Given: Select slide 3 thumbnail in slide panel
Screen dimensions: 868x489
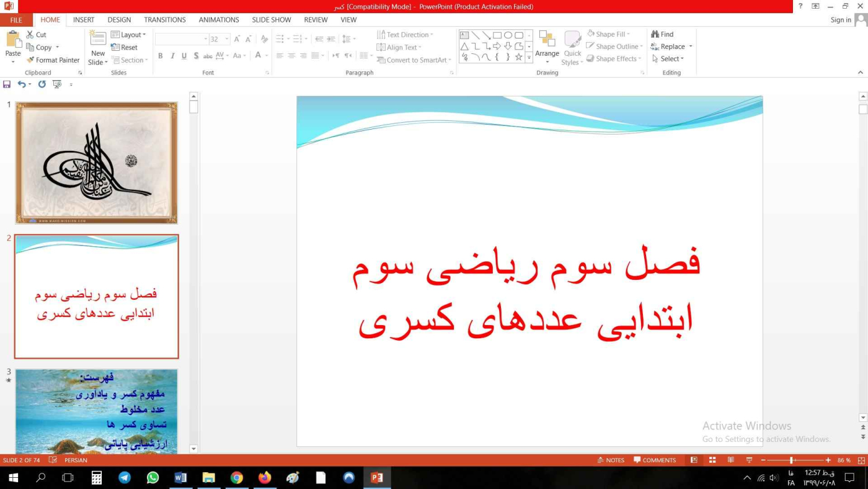Looking at the screenshot, I should coord(96,411).
